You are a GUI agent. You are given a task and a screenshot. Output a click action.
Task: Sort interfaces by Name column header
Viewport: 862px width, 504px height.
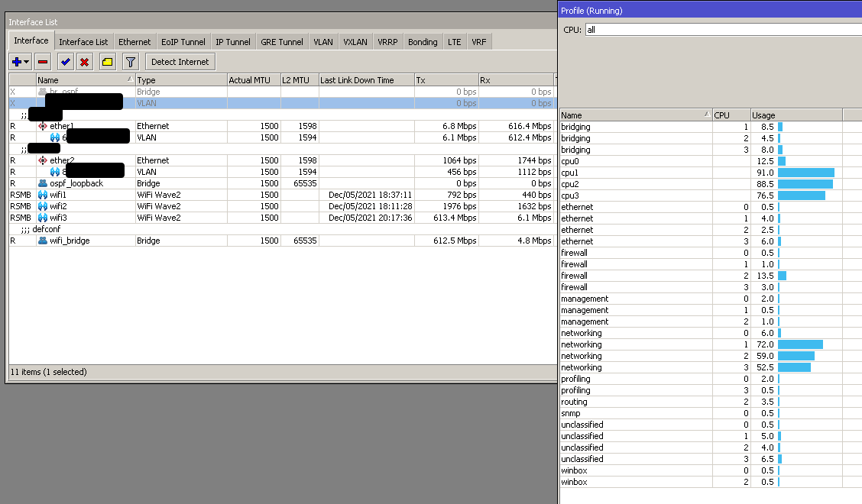[x=86, y=80]
